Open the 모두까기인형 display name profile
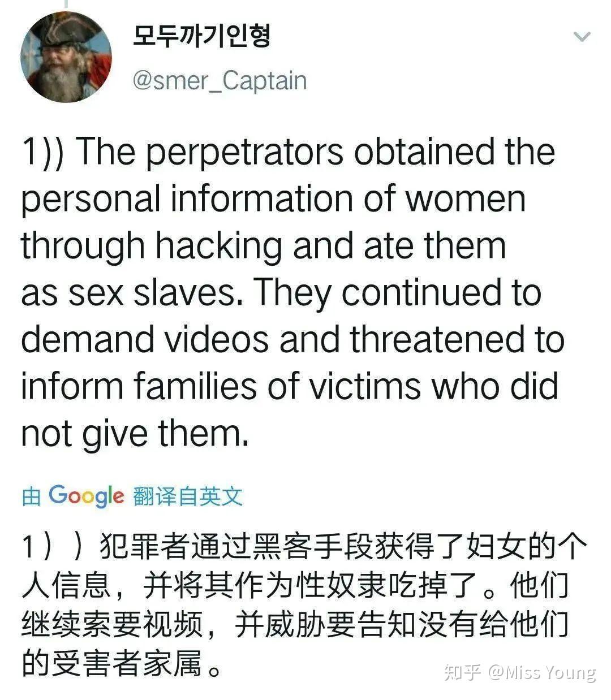611x700 pixels. pyautogui.click(x=201, y=35)
